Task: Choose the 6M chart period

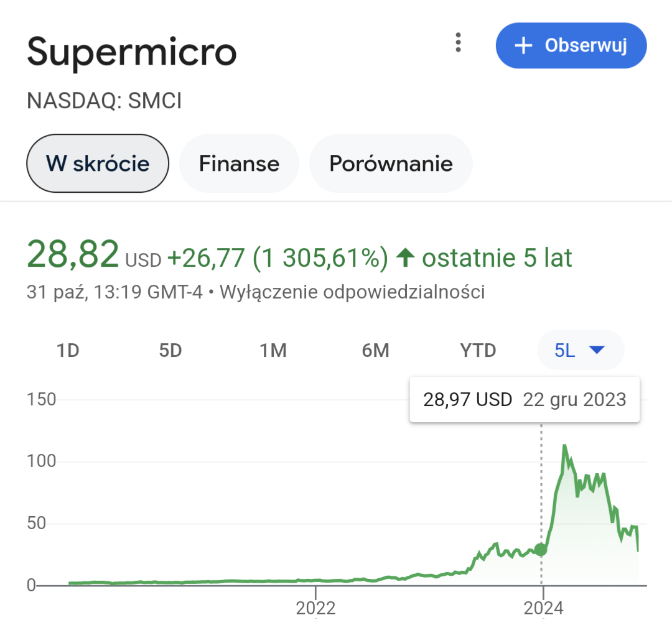Action: click(375, 351)
